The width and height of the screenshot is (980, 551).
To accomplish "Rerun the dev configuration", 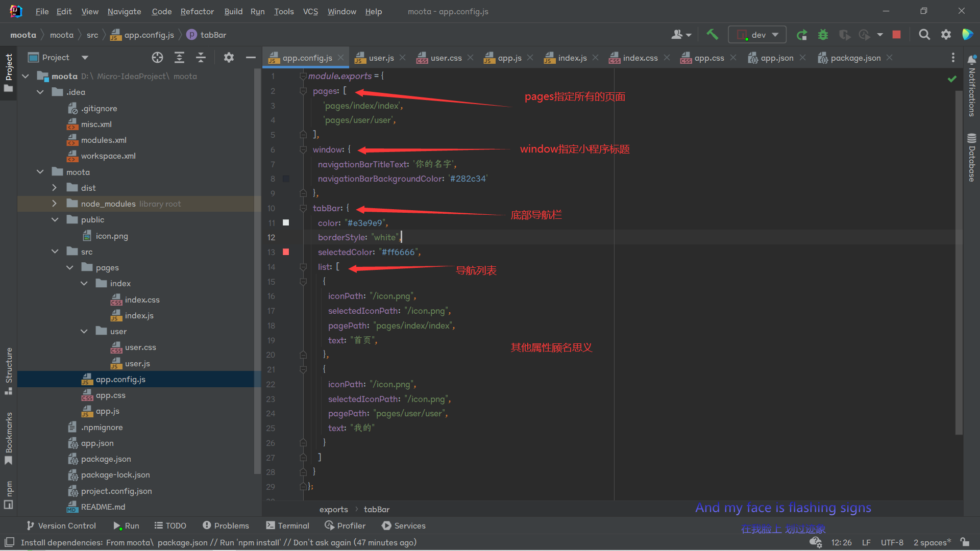I will (x=801, y=35).
